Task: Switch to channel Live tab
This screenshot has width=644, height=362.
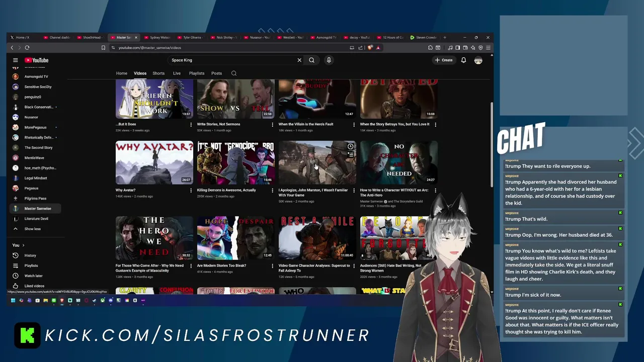Action: [x=177, y=73]
